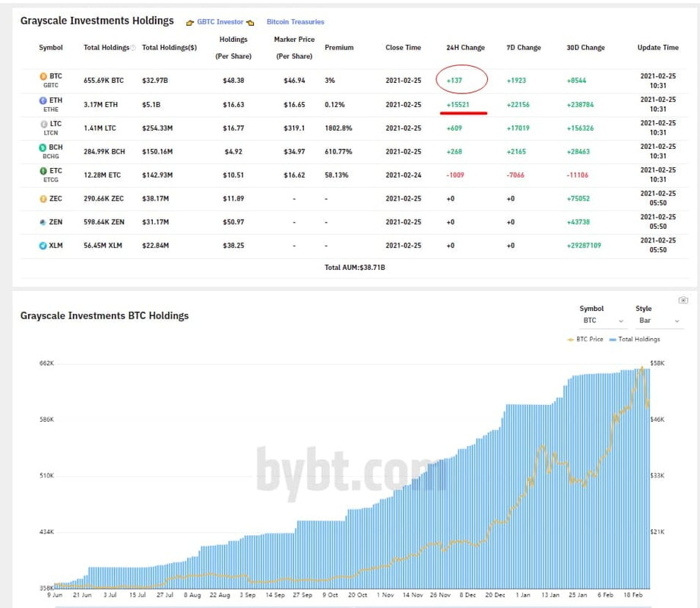The width and height of the screenshot is (700, 608).
Task: Click the ETH coin icon
Action: [x=43, y=100]
